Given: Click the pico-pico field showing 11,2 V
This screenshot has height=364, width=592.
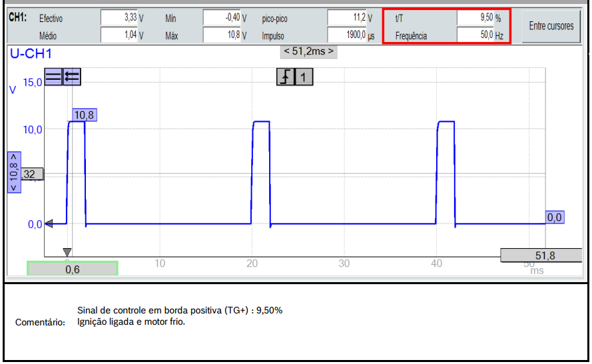Looking at the screenshot, I should pyautogui.click(x=353, y=19).
